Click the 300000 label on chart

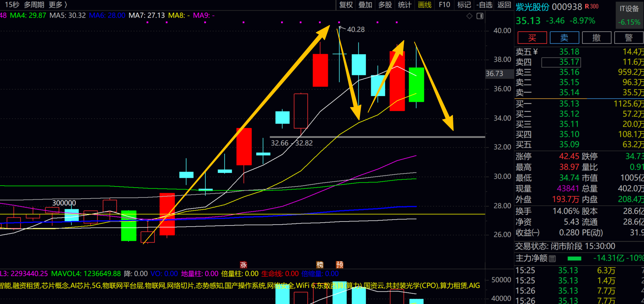tap(64, 203)
